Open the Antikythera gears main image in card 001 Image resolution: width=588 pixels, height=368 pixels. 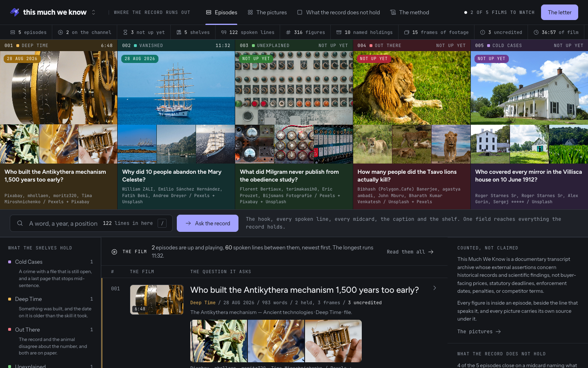(x=59, y=88)
